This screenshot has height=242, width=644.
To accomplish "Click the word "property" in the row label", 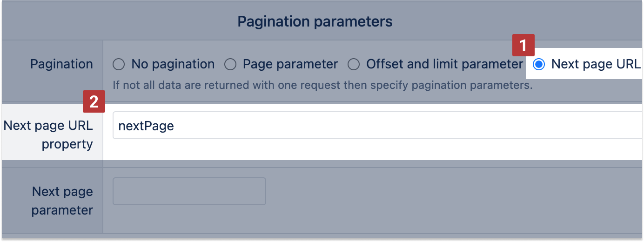I will click(67, 144).
